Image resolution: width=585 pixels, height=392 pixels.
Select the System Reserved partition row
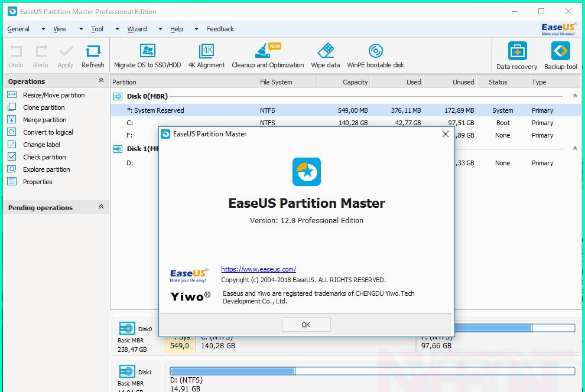(346, 110)
